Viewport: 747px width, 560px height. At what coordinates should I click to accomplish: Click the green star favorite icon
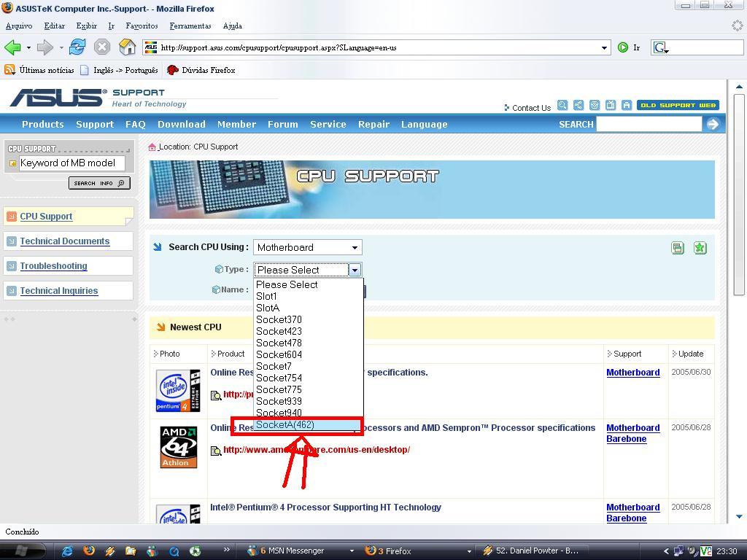point(700,248)
